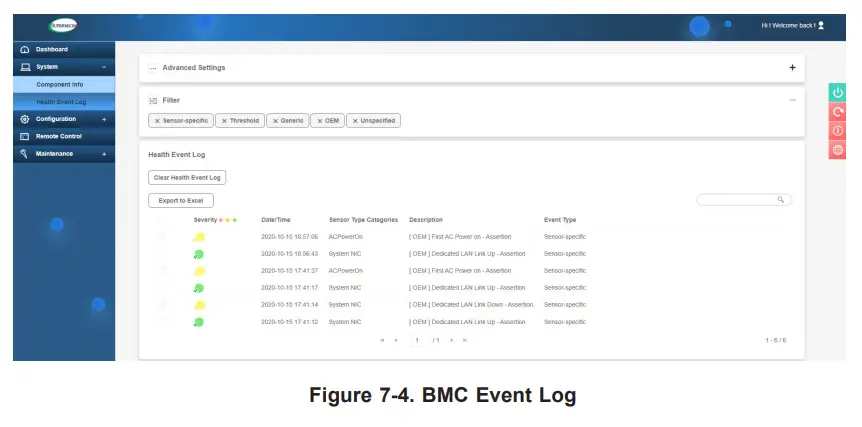Viewport: 862px width, 427px height.
Task: Filter by yellow severity dot
Action: 228,220
